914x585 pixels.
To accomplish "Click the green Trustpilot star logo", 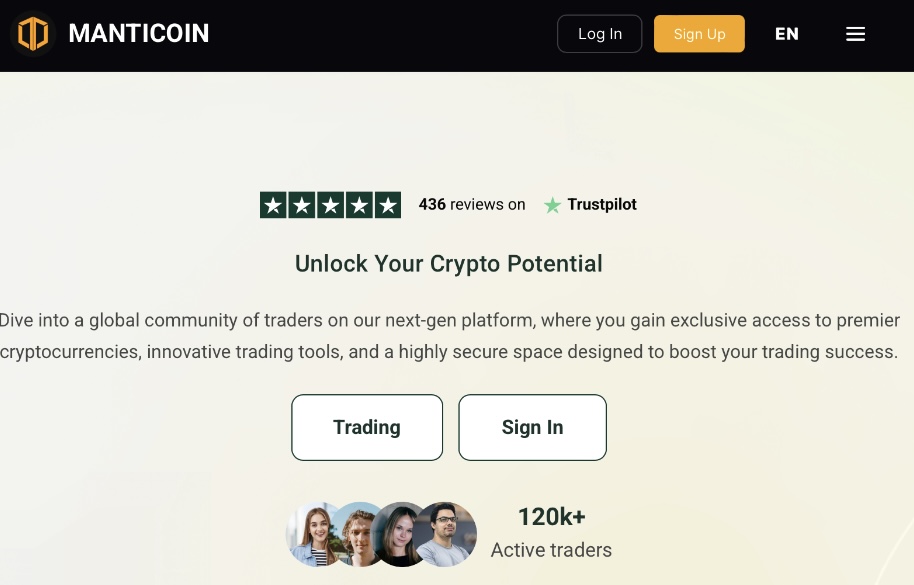I will coord(552,205).
